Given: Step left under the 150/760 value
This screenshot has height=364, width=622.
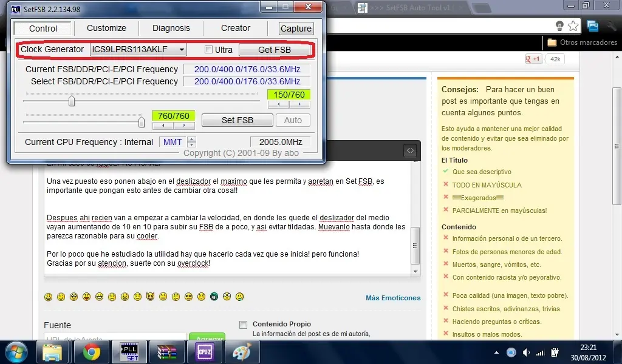Looking at the screenshot, I should (x=278, y=104).
